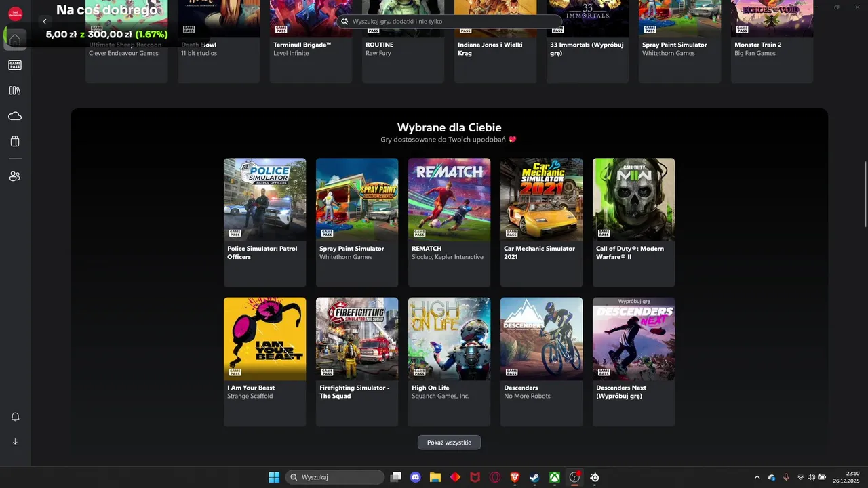Open Discord from the taskbar
The height and width of the screenshot is (488, 868).
tap(416, 477)
